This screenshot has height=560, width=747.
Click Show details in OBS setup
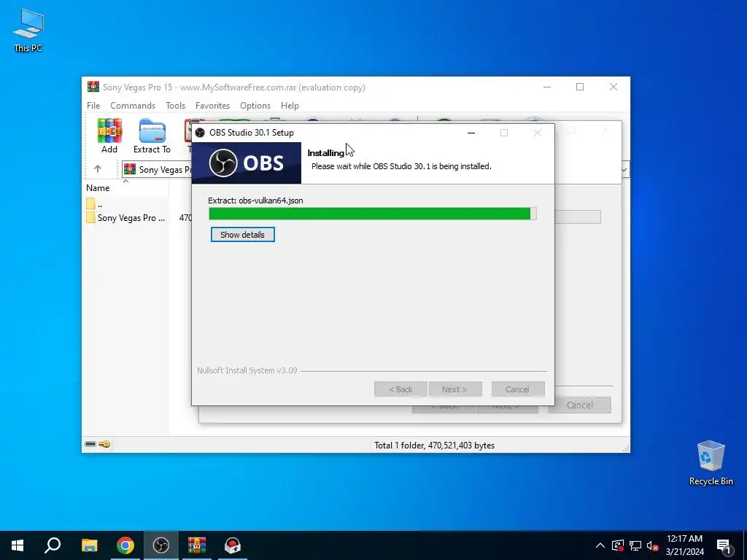point(242,235)
